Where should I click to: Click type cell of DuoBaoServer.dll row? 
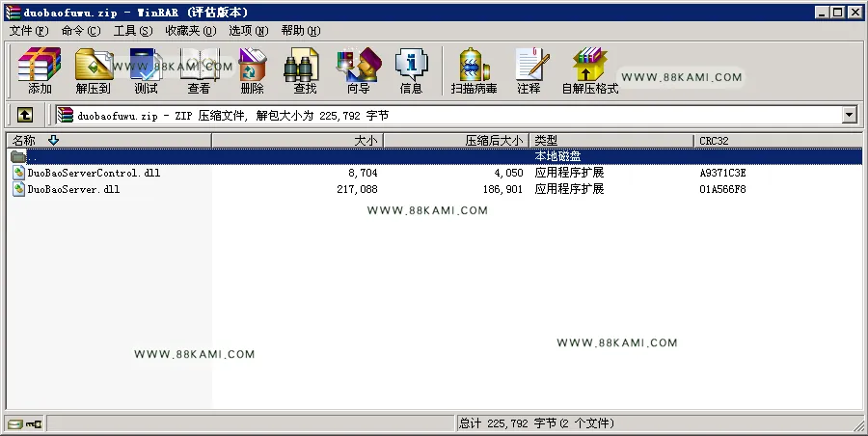tap(569, 189)
